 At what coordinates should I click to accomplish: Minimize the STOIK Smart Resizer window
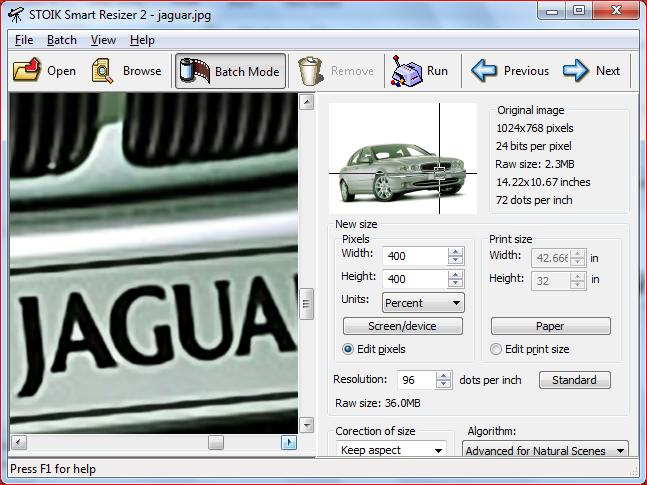pyautogui.click(x=552, y=10)
